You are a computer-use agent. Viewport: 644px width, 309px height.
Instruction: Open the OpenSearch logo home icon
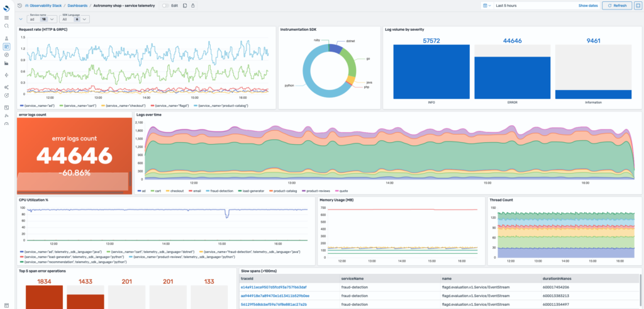point(6,8)
